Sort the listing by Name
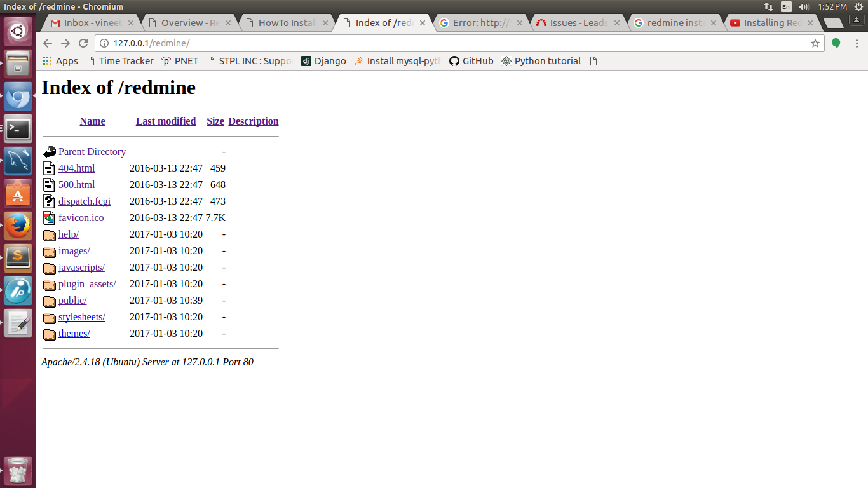 92,121
